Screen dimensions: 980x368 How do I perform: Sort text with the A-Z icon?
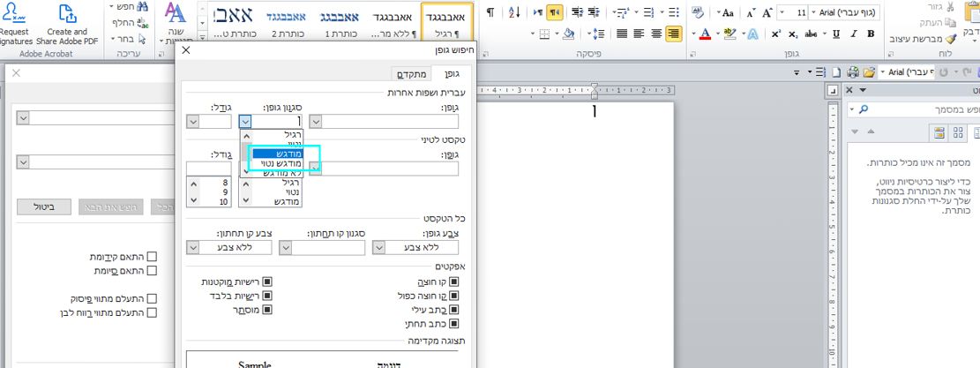click(x=514, y=12)
